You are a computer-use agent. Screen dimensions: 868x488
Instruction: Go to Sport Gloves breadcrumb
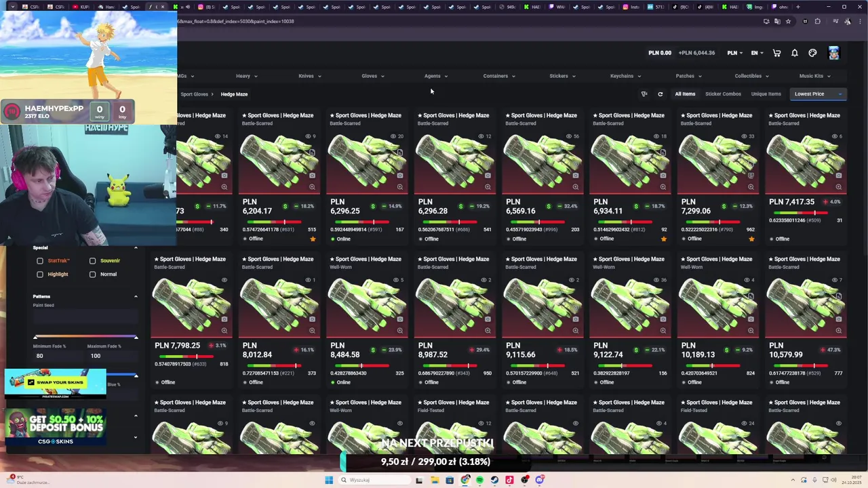pyautogui.click(x=194, y=94)
